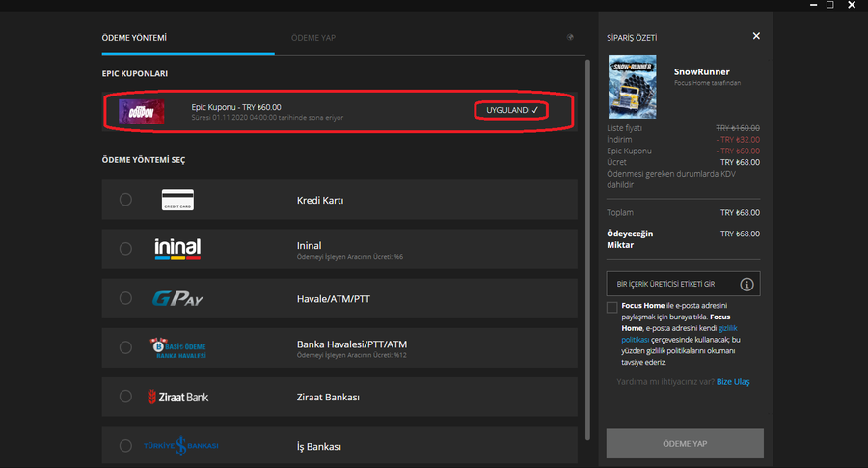This screenshot has height=468, width=868.
Task: Click the GPay logo icon
Action: [177, 298]
